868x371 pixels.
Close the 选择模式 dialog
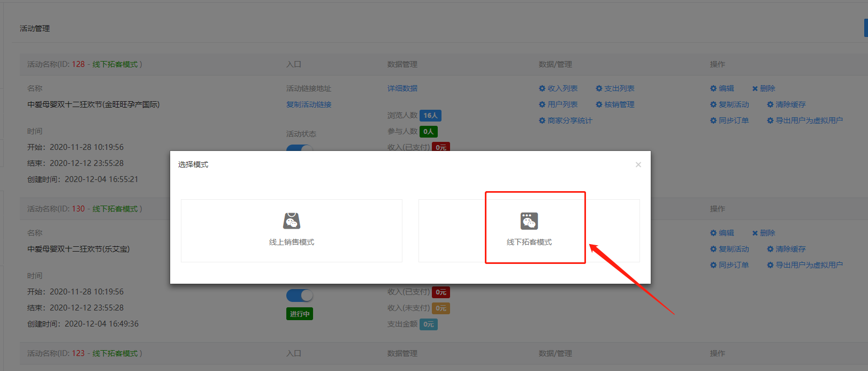click(x=638, y=164)
